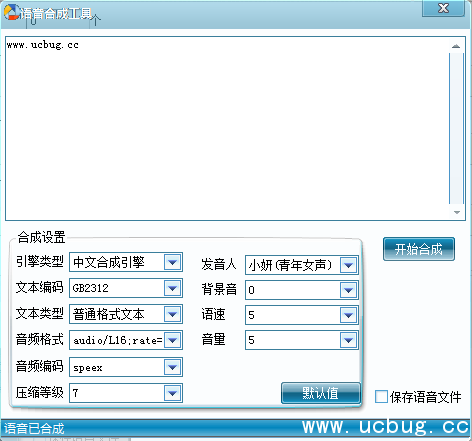Click the text area scroll down arrow
This screenshot has width=472, height=441.
tap(456, 212)
